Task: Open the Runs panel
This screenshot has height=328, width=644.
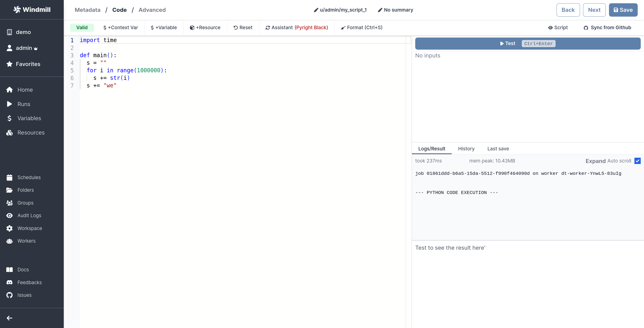Action: pos(23,104)
